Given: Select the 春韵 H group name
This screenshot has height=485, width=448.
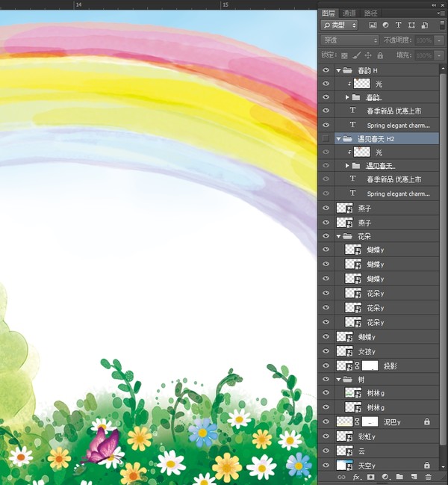Looking at the screenshot, I should point(367,70).
